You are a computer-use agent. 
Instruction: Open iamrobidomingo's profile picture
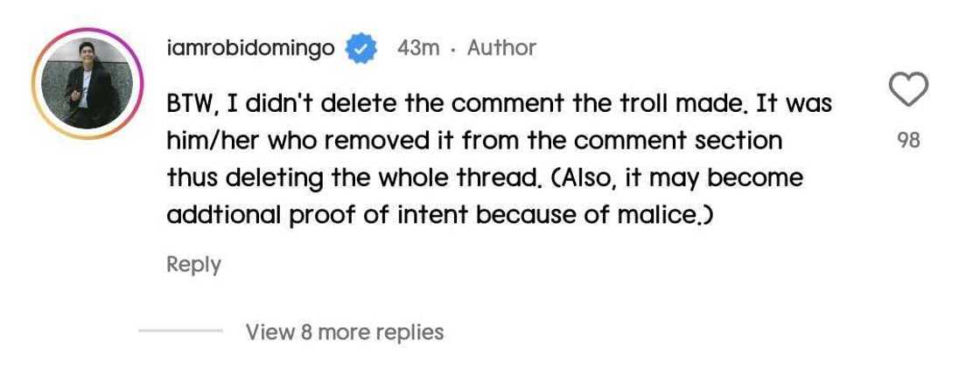click(87, 84)
